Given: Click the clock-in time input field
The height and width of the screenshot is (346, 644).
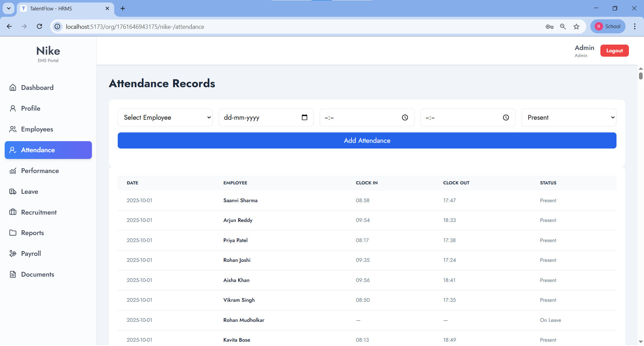Looking at the screenshot, I should (367, 117).
